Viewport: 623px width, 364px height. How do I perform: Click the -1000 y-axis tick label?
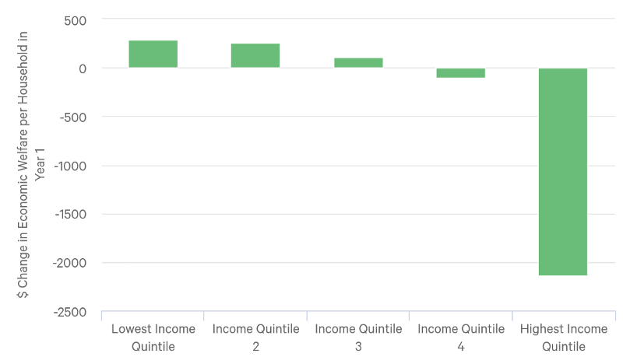click(70, 166)
